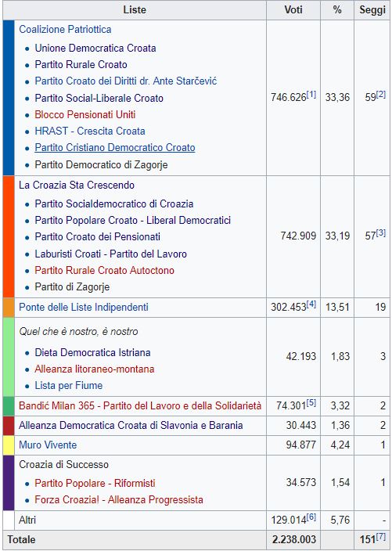392x551 pixels.
Task: Click the Quel che è nostro, è nostro text
Action: tap(78, 331)
